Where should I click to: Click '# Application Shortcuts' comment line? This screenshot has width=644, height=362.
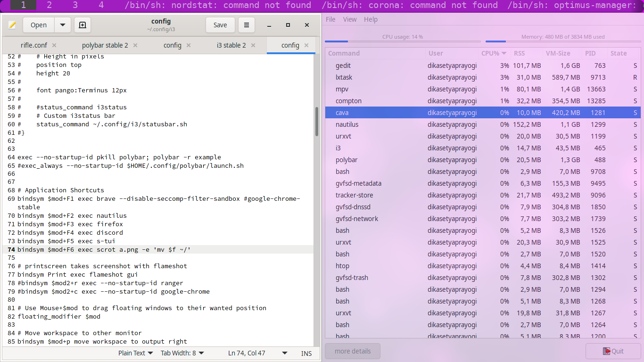tap(61, 190)
